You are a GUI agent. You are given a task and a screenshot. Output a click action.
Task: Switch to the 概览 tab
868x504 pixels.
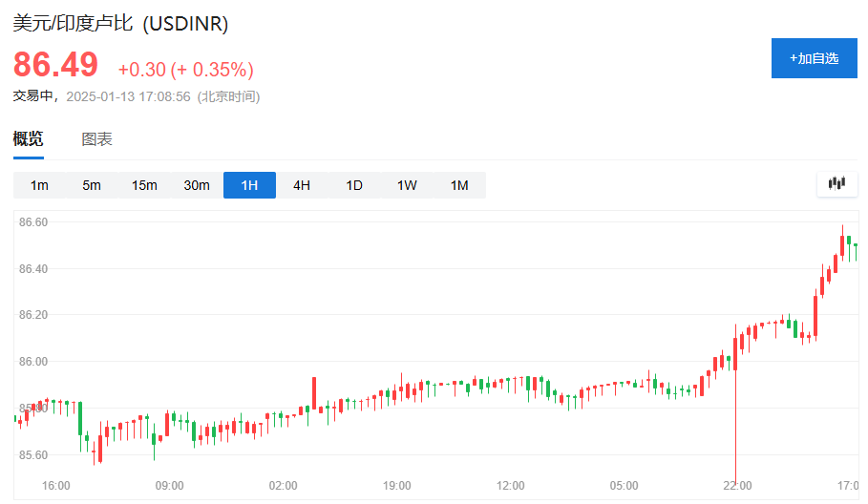[x=29, y=138]
